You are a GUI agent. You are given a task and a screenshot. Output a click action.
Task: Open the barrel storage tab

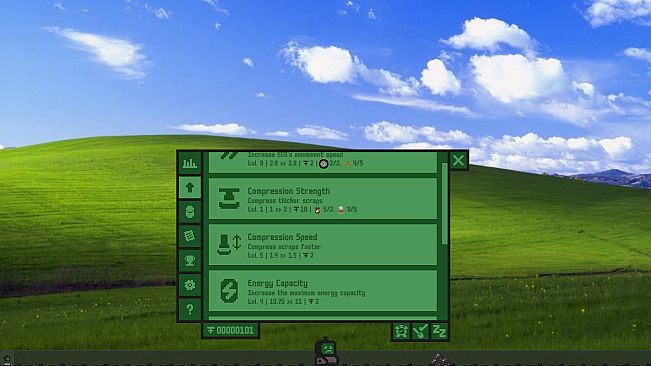[190, 212]
